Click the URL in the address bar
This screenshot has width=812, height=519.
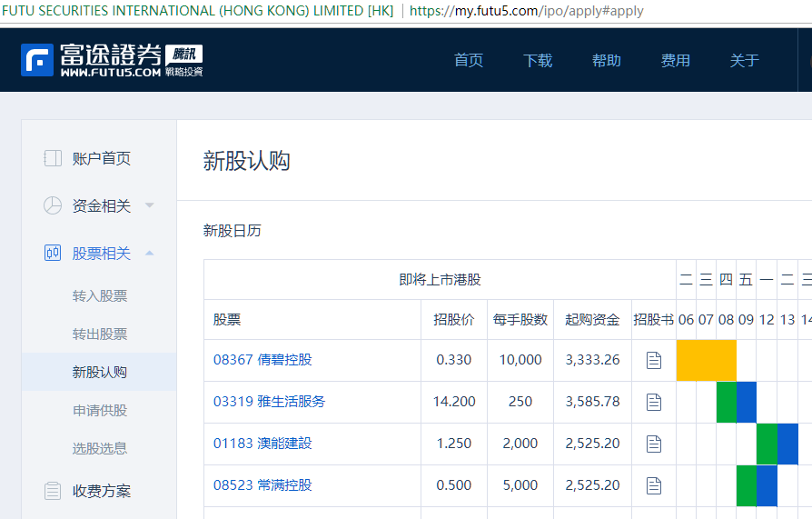(x=526, y=11)
